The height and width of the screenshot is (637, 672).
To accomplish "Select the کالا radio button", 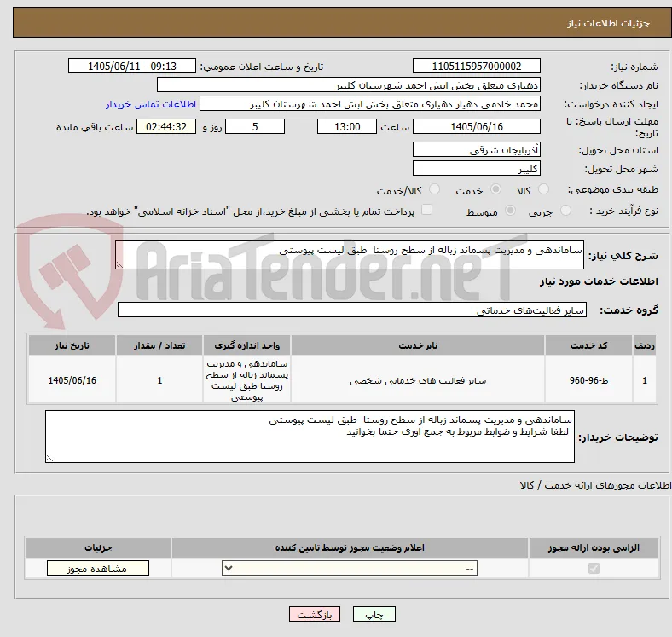I will pos(543,189).
